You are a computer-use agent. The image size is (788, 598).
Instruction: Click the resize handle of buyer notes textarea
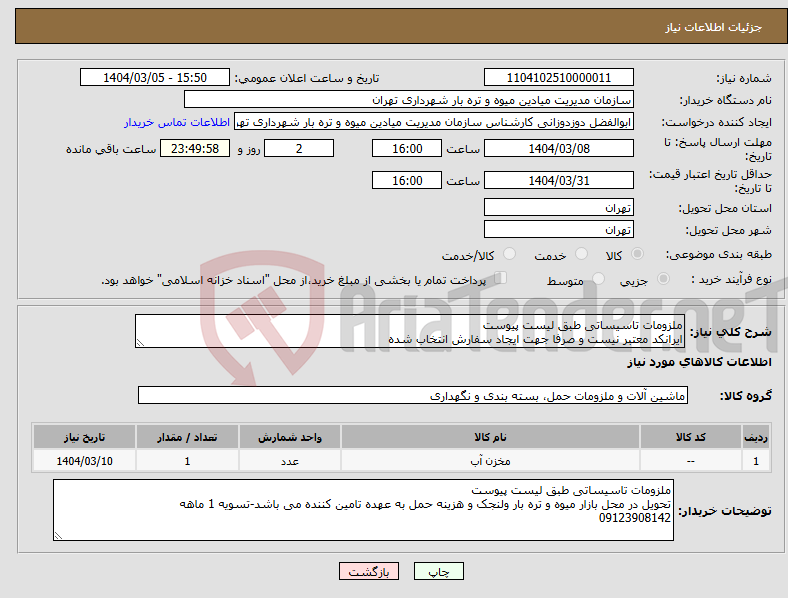pos(58,536)
